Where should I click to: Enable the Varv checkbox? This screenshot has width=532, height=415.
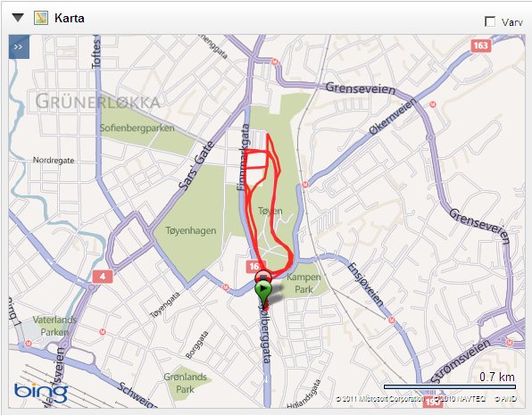489,21
